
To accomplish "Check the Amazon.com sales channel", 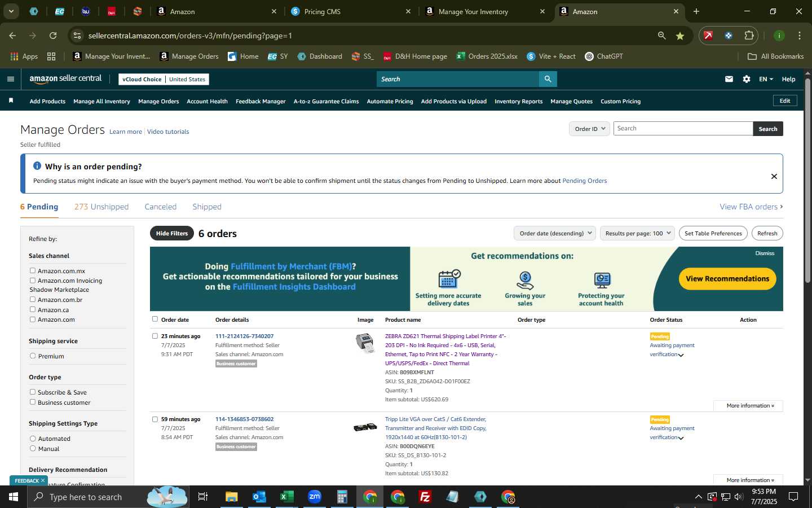I will pos(33,319).
